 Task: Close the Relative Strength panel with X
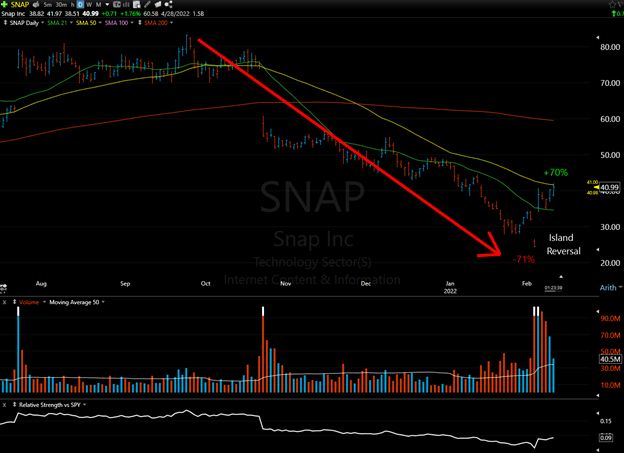(5, 404)
